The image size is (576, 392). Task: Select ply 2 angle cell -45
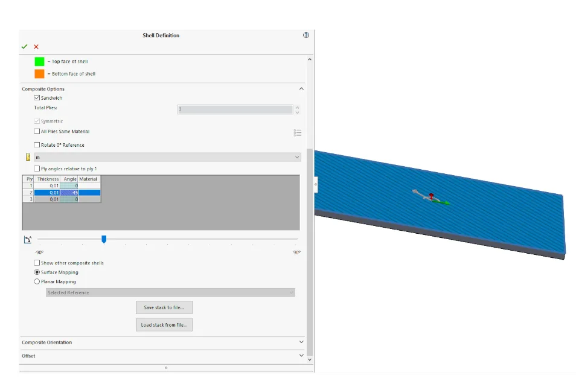tap(69, 193)
